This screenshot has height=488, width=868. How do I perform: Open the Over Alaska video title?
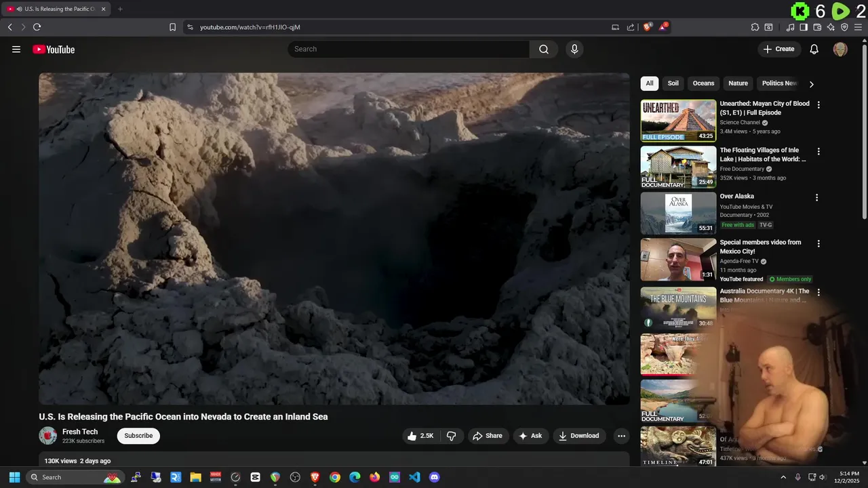(x=736, y=197)
